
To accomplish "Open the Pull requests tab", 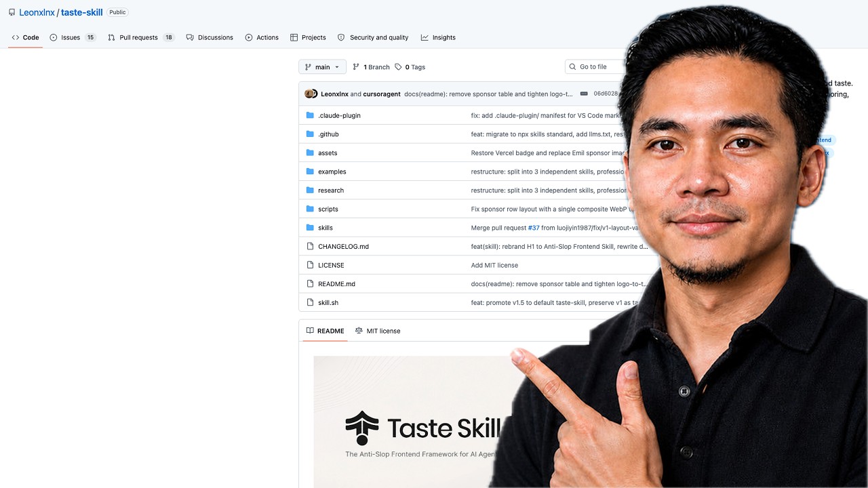I will tap(141, 37).
